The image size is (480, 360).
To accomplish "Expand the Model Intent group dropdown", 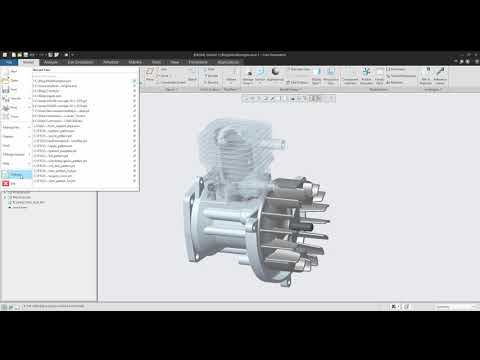I will pos(379,89).
